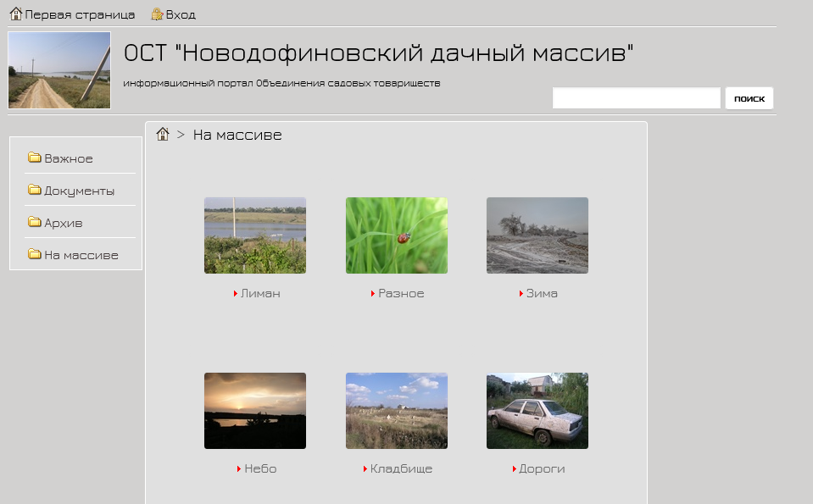Select Документы in the sidebar menu

click(x=79, y=191)
